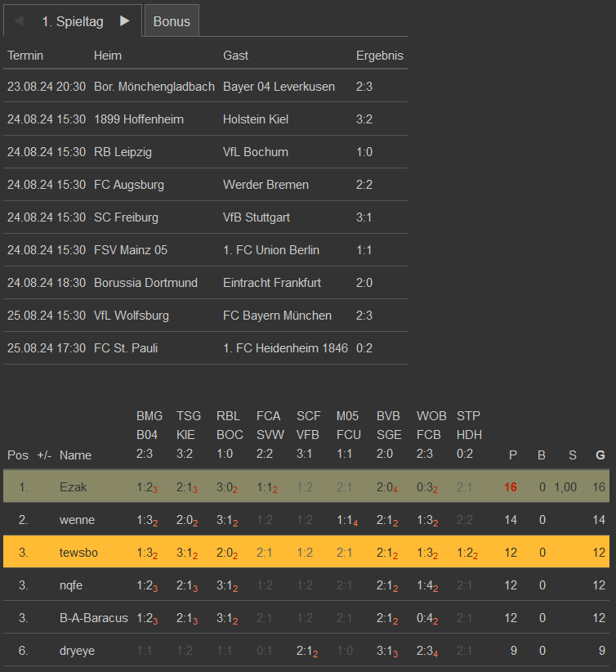
Task: Open B-A-Baracus player entry
Action: point(93,618)
